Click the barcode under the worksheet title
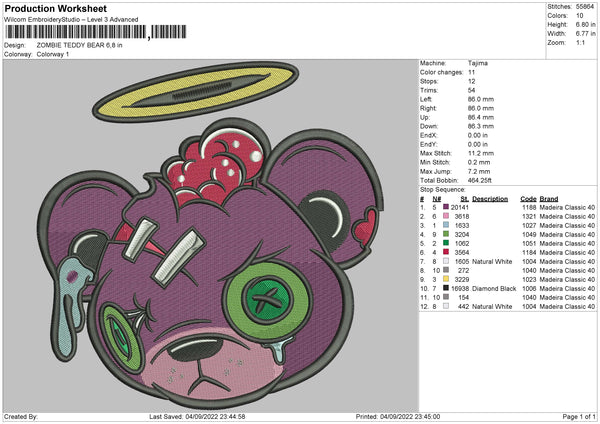 (96, 32)
